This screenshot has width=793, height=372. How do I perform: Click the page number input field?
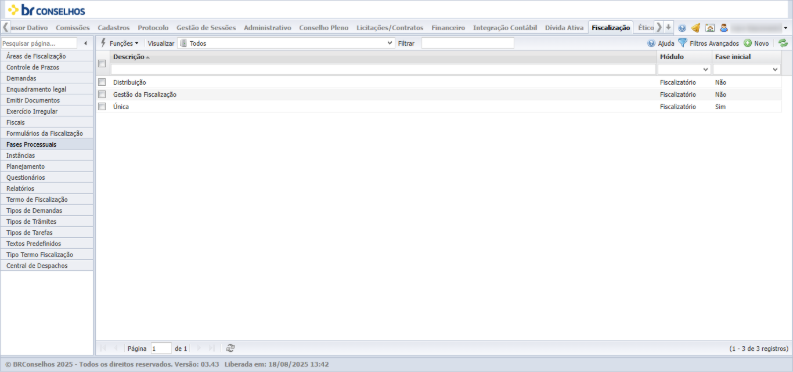[x=161, y=348]
